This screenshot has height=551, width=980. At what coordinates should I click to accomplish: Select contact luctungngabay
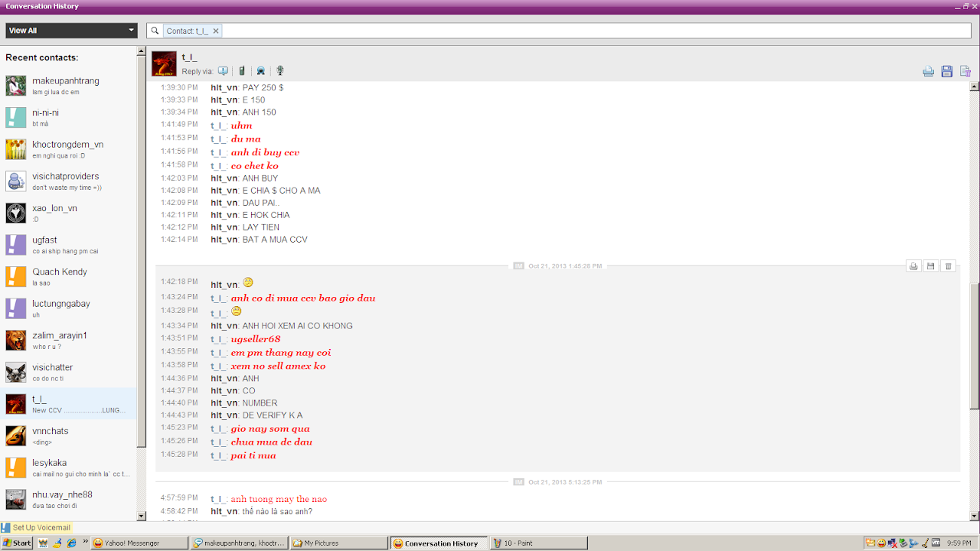69,308
